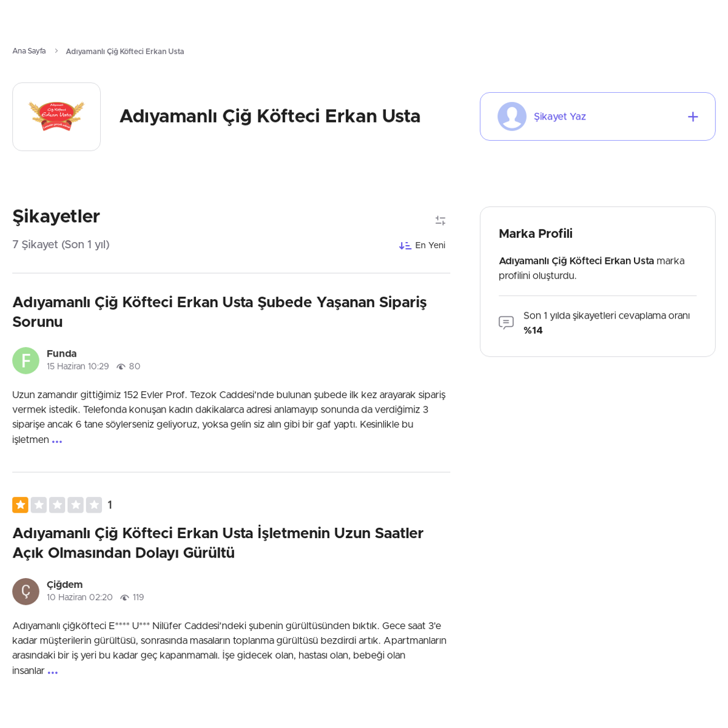Click the plus icon in Şikayet Yaz

pyautogui.click(x=693, y=116)
